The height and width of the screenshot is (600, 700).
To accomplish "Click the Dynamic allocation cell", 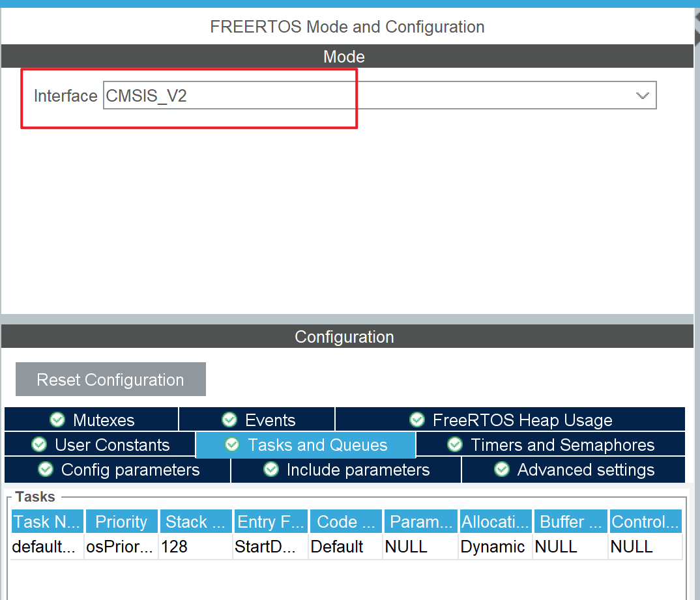I will pos(493,547).
